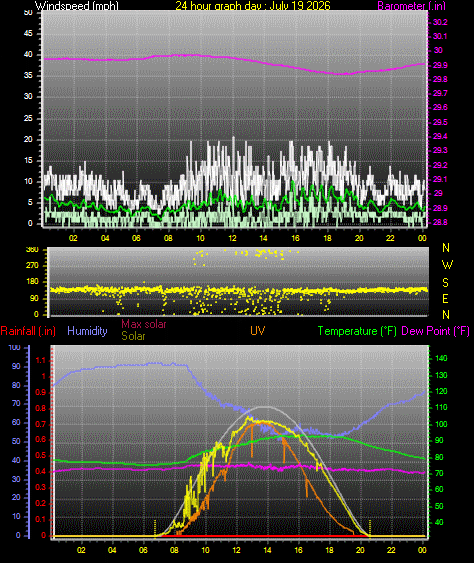Click the '110' temperature scale value
This screenshot has width=474, height=563.
click(x=441, y=407)
